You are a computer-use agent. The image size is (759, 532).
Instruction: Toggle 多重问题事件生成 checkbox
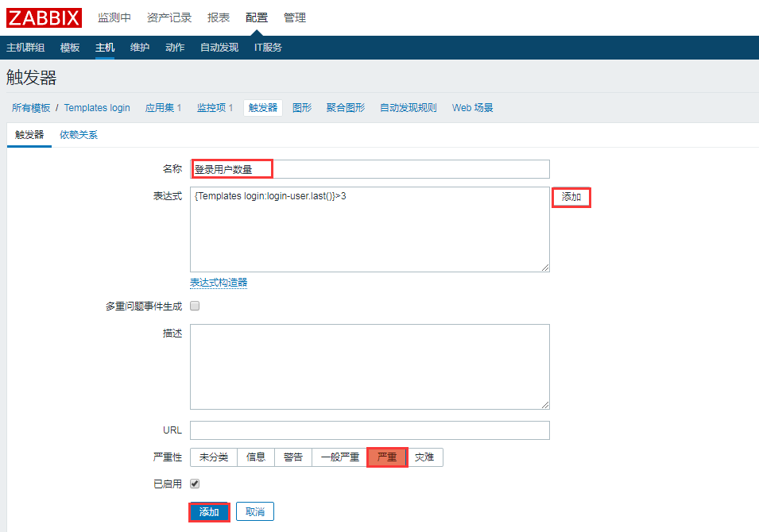[x=195, y=306]
